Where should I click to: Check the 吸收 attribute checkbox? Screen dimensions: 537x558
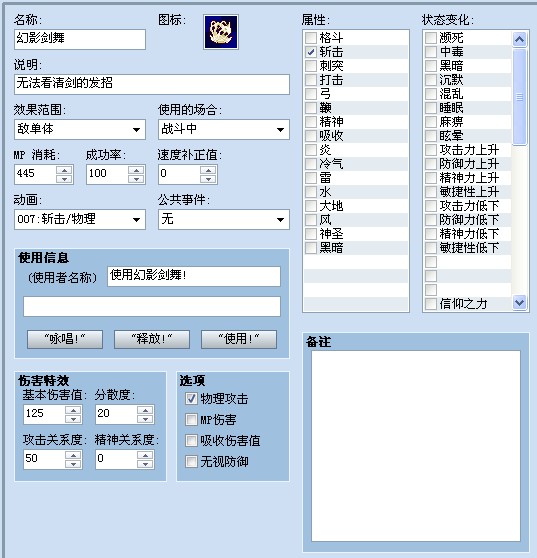(311, 136)
